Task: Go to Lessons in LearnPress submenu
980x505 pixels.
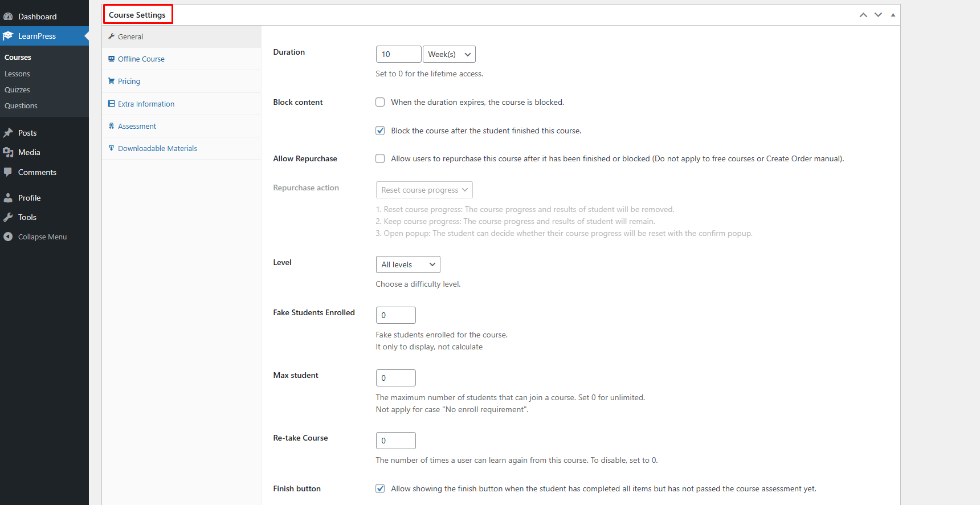Action: (17, 74)
